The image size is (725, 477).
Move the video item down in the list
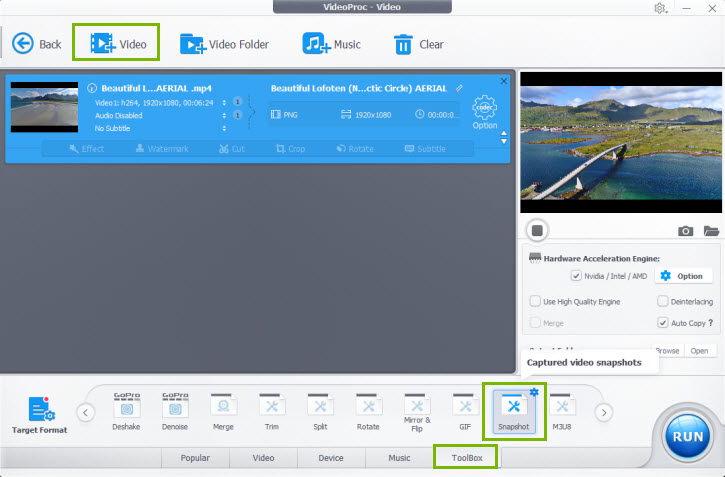coord(504,141)
